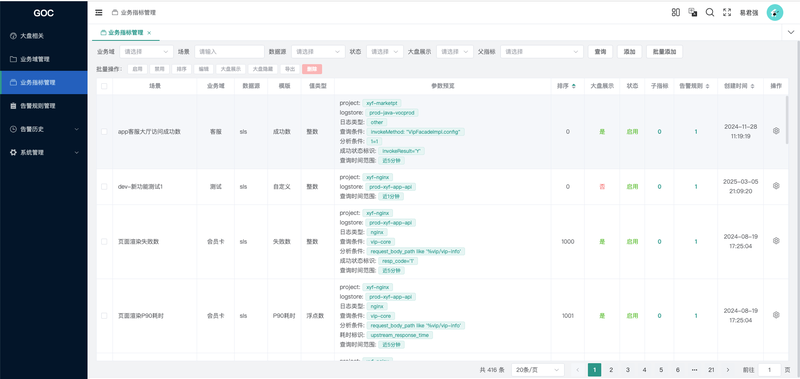This screenshot has width=800, height=379.
Task: Go to page 2 in pagination
Action: 611,370
